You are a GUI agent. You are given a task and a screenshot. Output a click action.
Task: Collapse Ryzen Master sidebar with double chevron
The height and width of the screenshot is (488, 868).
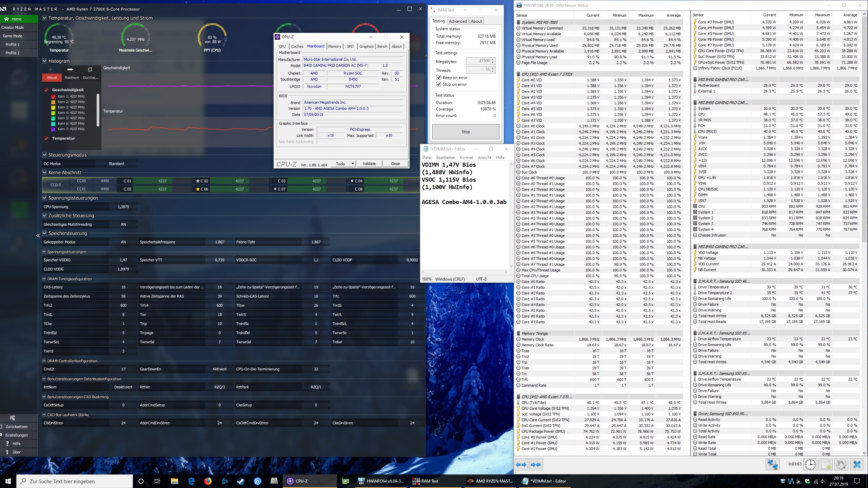coord(38,236)
